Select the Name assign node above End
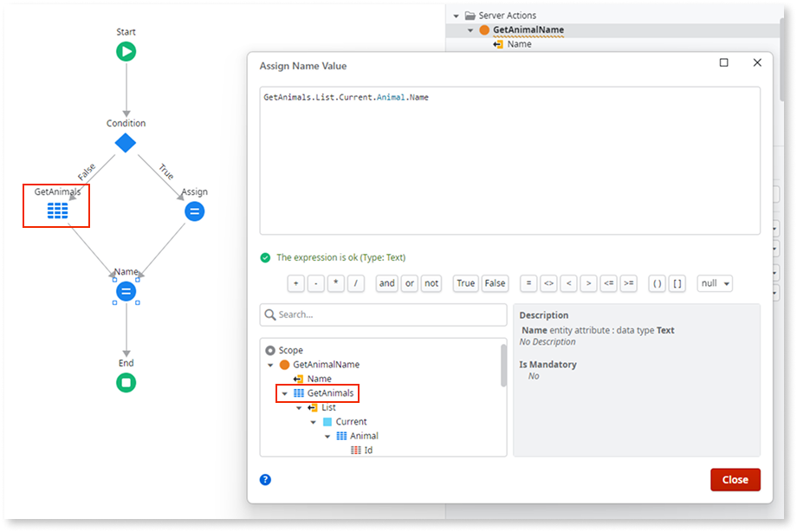This screenshot has width=797, height=532. click(126, 292)
